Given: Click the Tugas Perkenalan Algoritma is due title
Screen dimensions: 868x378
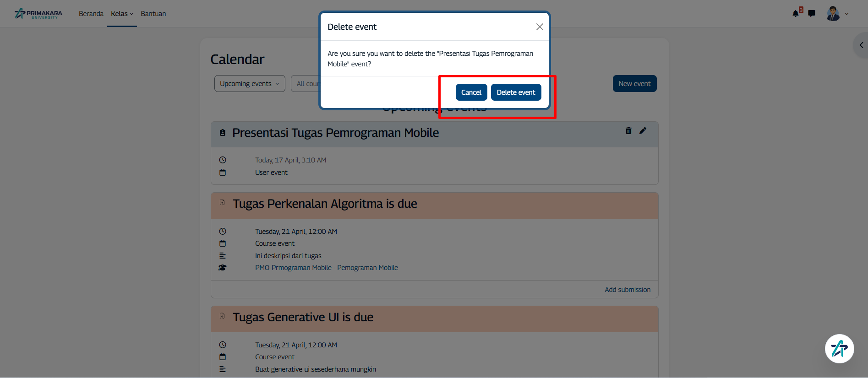Looking at the screenshot, I should (x=325, y=204).
